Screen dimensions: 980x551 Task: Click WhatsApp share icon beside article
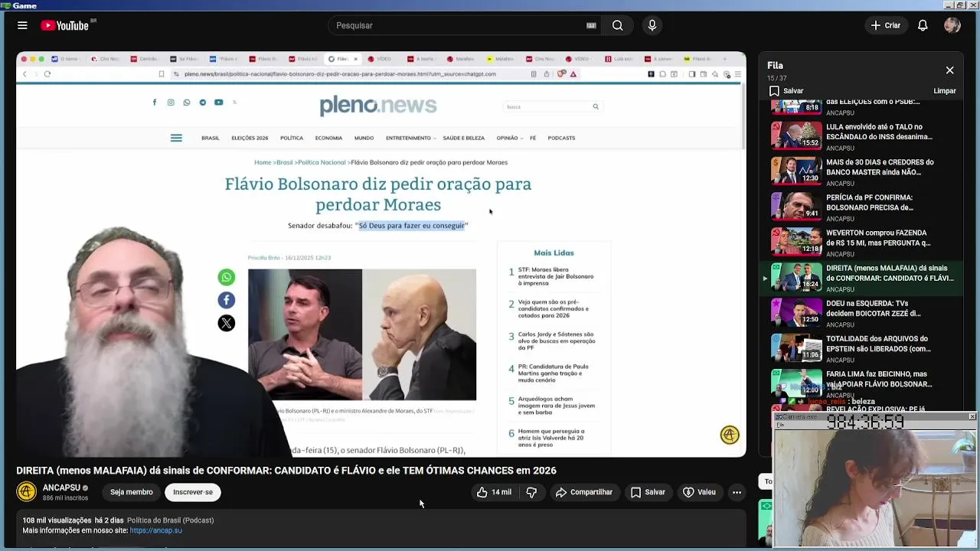click(226, 277)
